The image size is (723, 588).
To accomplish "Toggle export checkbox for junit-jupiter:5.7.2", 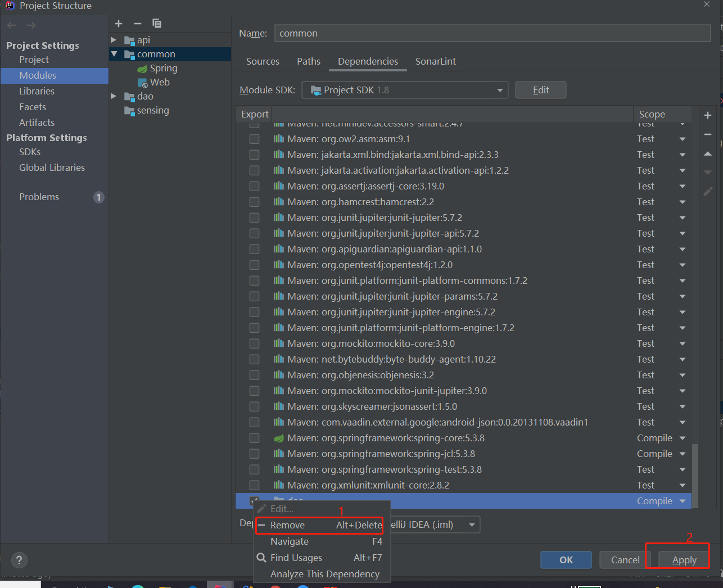I will pyautogui.click(x=255, y=218).
